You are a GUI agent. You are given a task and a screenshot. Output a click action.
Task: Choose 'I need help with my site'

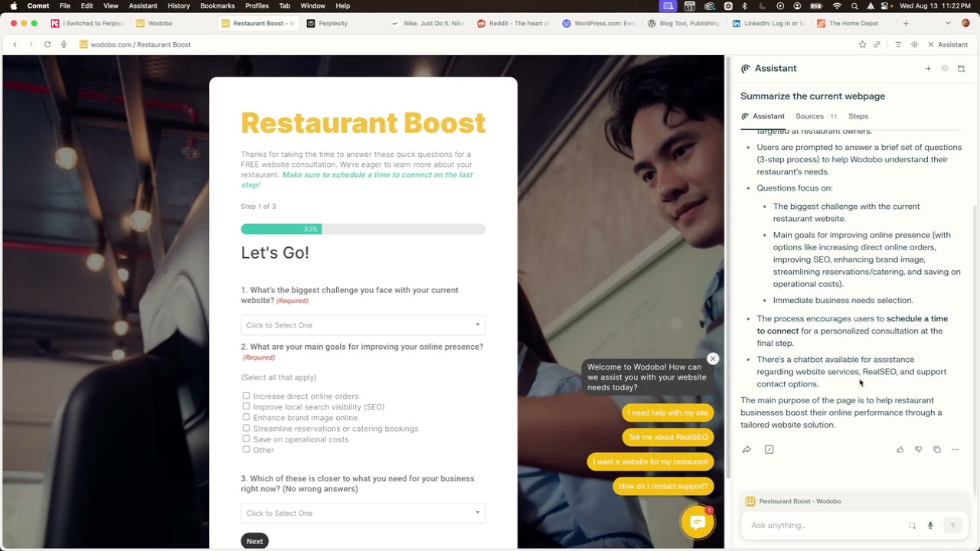(x=668, y=412)
